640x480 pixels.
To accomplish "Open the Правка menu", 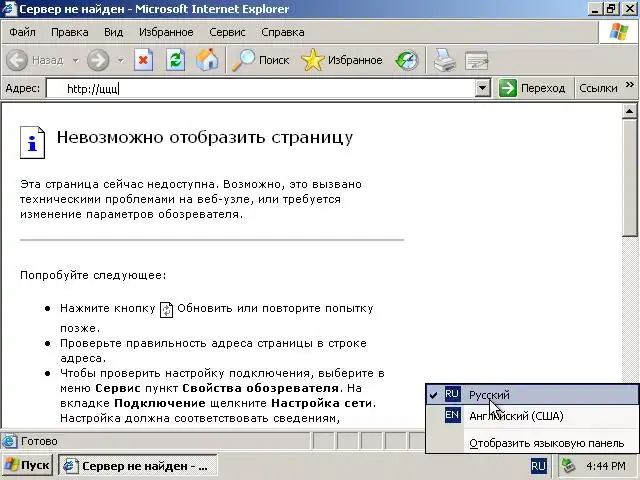I will click(69, 32).
